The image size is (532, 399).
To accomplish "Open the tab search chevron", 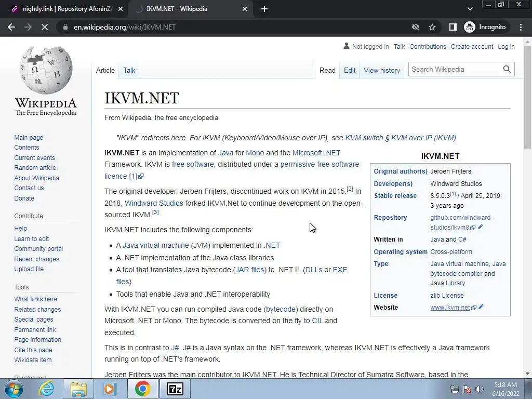I will pyautogui.click(x=470, y=9).
